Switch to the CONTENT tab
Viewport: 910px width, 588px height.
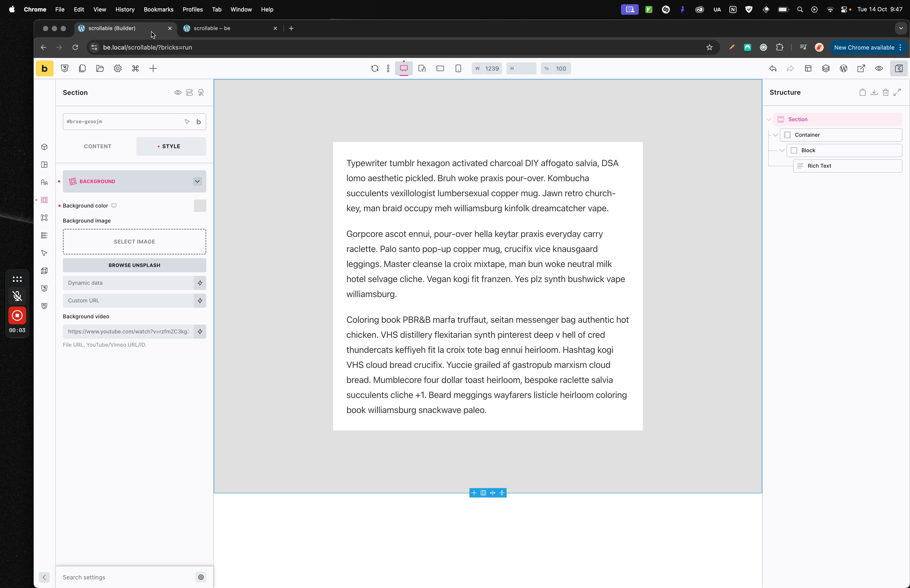[x=98, y=146]
